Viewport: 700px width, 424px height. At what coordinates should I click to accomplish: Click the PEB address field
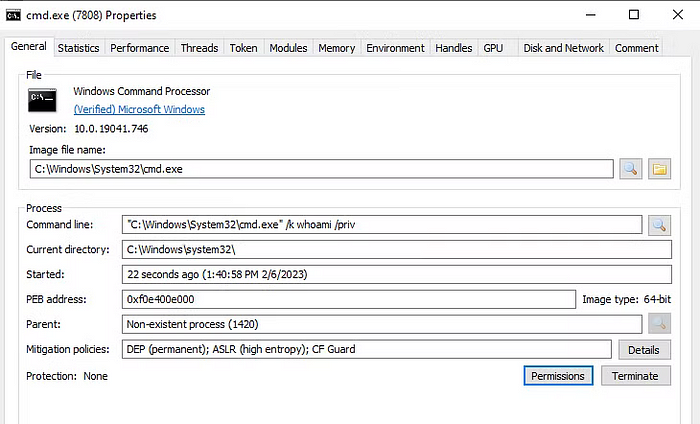point(349,299)
